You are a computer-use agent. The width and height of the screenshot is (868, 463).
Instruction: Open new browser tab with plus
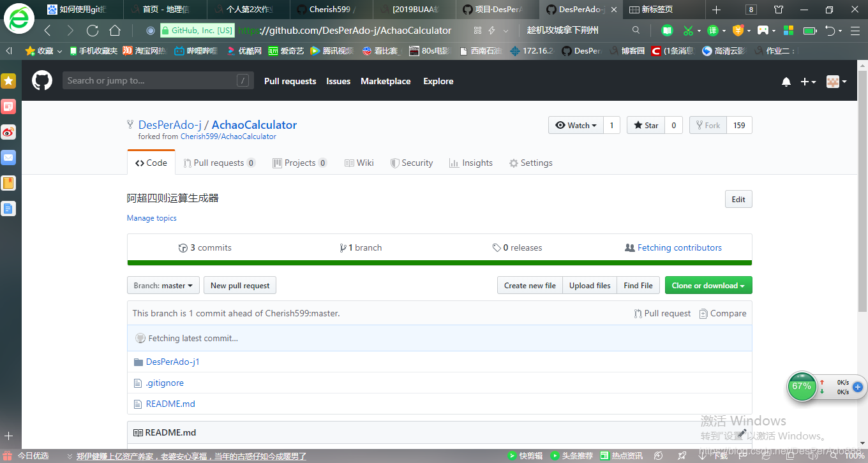pos(716,10)
